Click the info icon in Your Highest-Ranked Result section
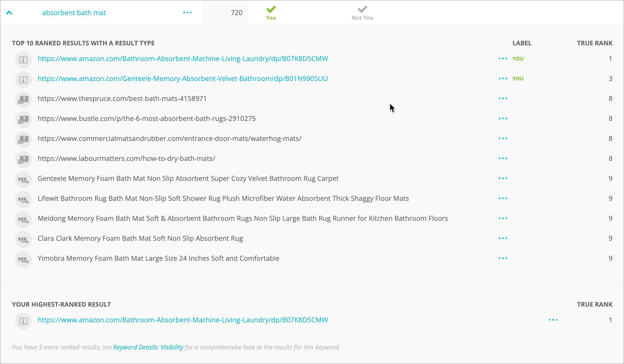Screen dimensions: 624x364 23,321
